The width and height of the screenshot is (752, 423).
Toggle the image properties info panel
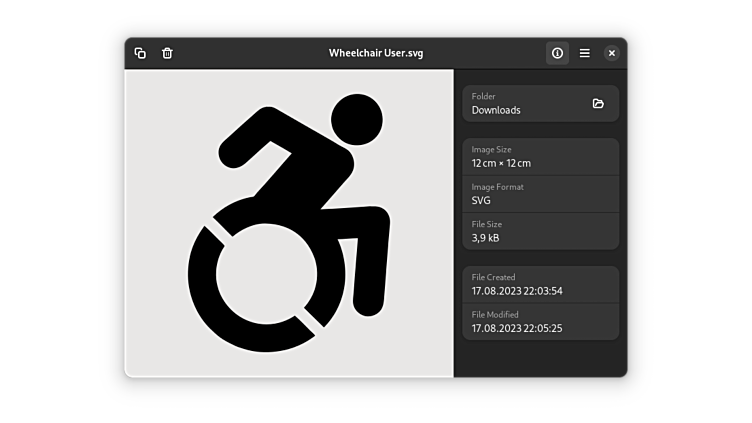(557, 53)
